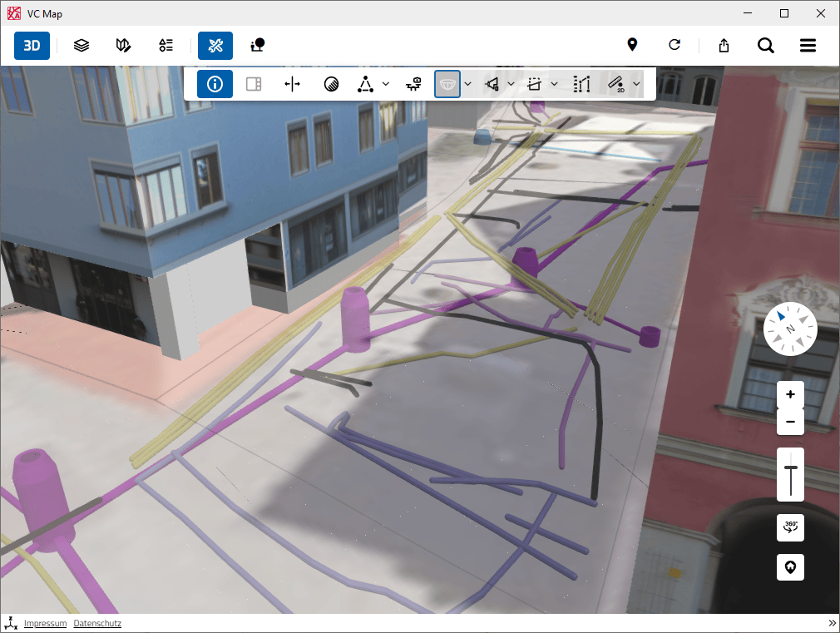Open the Impressum link
840x633 pixels.
coord(45,623)
